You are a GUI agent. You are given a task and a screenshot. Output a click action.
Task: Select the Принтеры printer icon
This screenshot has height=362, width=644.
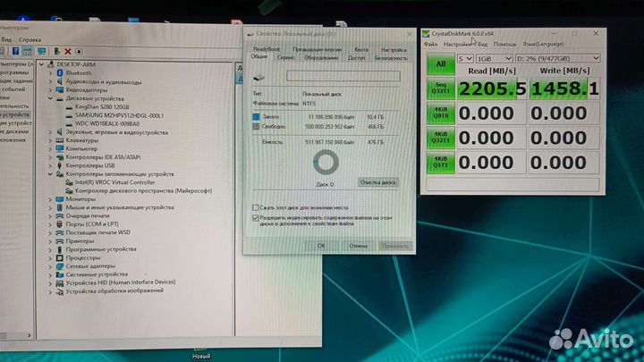click(60, 241)
